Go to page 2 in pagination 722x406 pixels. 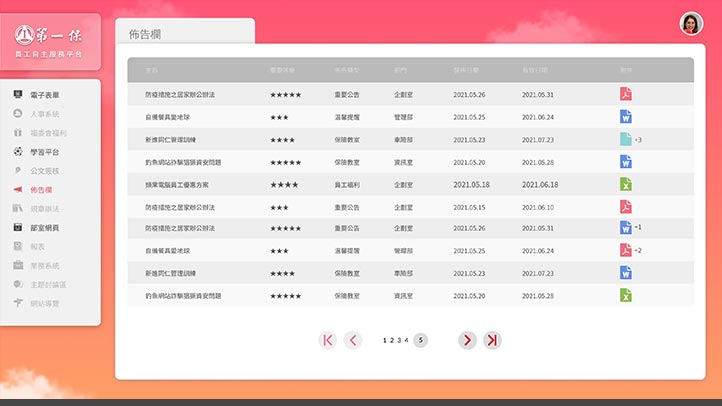click(x=393, y=340)
